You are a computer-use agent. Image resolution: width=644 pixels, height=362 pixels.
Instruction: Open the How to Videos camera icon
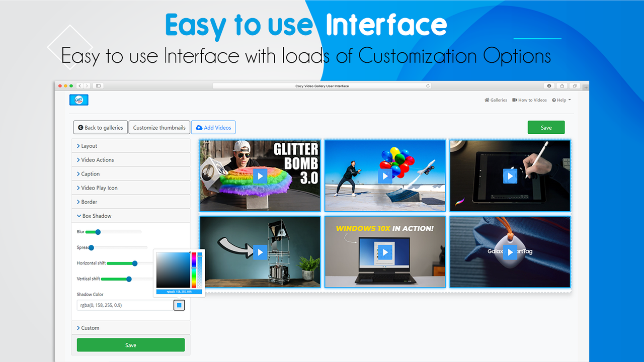coord(514,100)
